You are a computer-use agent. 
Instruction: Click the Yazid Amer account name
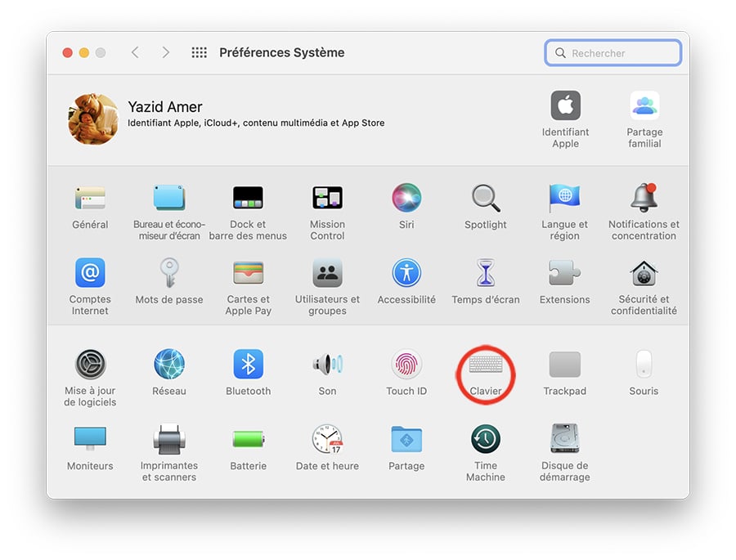click(x=164, y=107)
